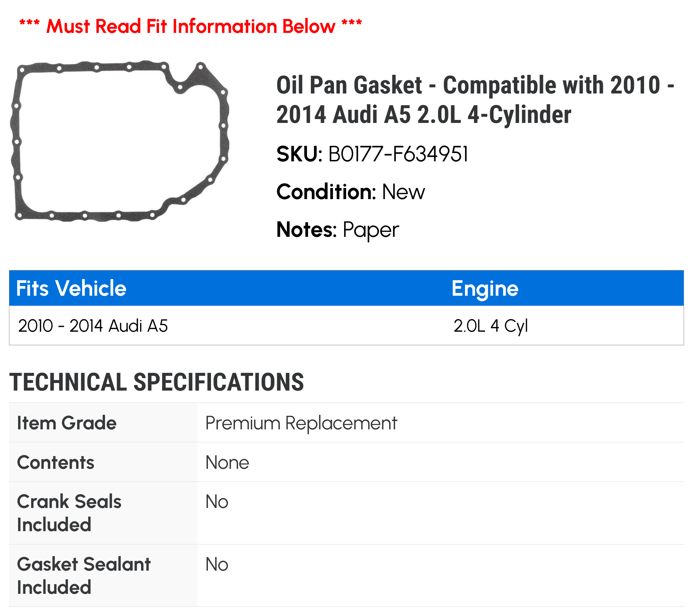The width and height of the screenshot is (693, 616).
Task: Click the Fits Vehicle column header
Action: click(x=71, y=288)
